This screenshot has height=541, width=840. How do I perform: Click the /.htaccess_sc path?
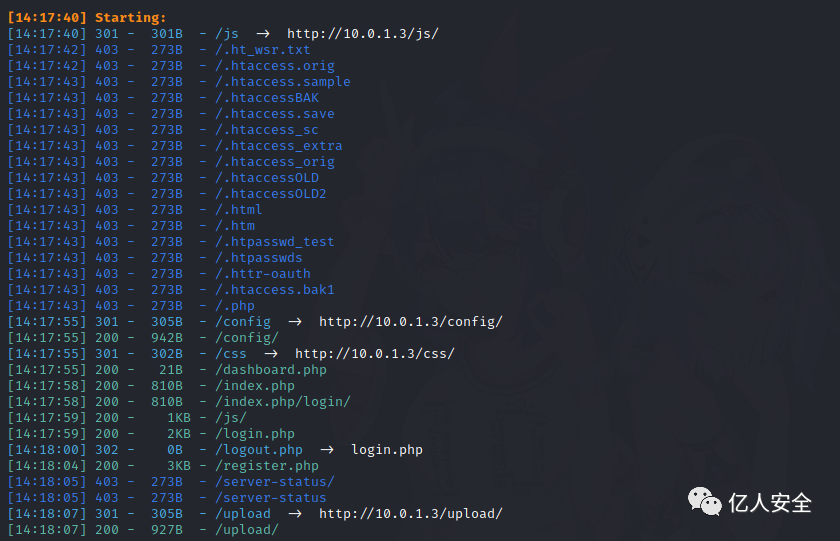267,130
